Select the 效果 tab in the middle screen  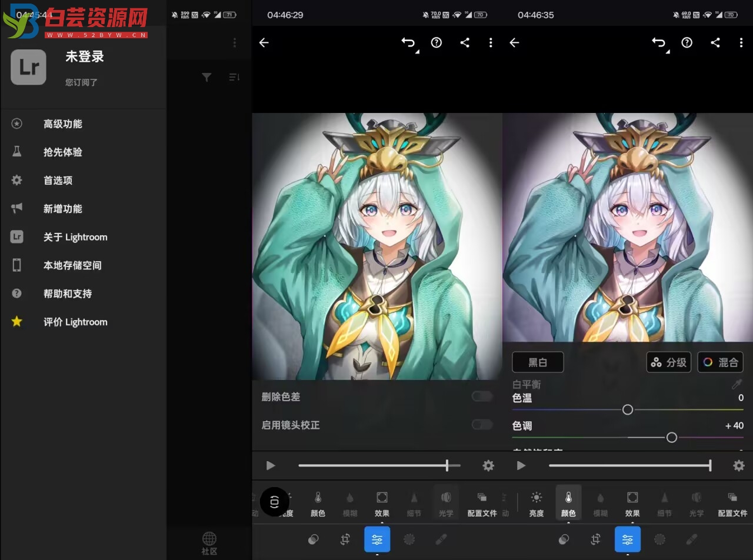(382, 504)
